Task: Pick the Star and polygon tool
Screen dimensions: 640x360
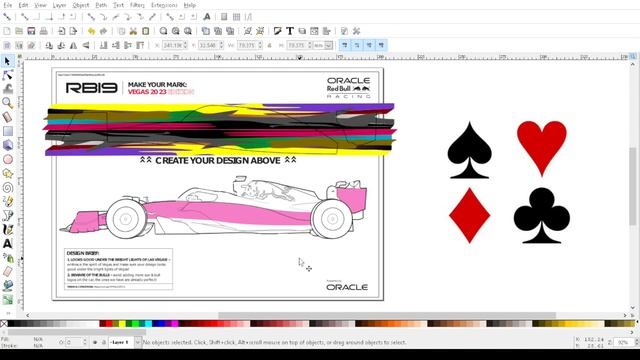Action: [x=7, y=173]
